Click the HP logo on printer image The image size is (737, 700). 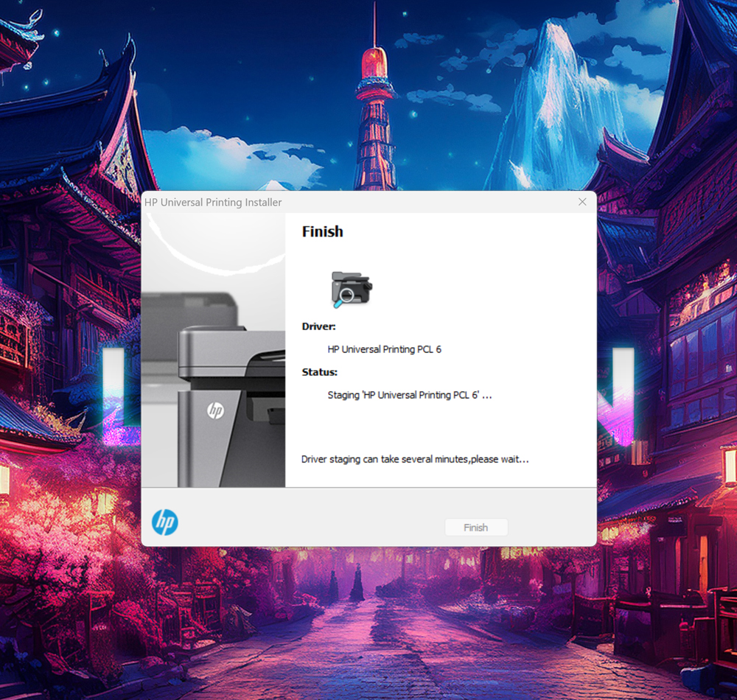click(216, 410)
